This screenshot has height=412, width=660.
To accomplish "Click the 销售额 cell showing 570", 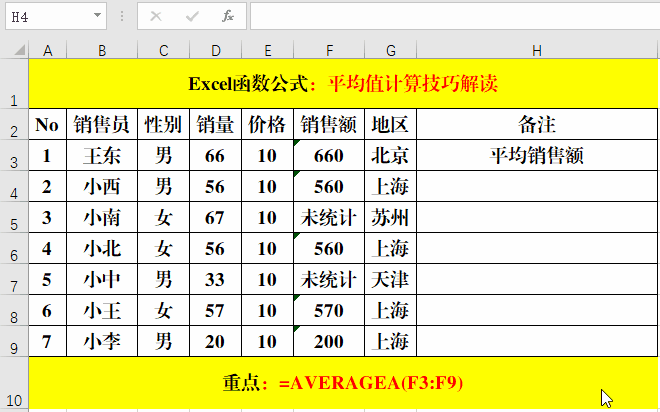I will click(x=329, y=311).
